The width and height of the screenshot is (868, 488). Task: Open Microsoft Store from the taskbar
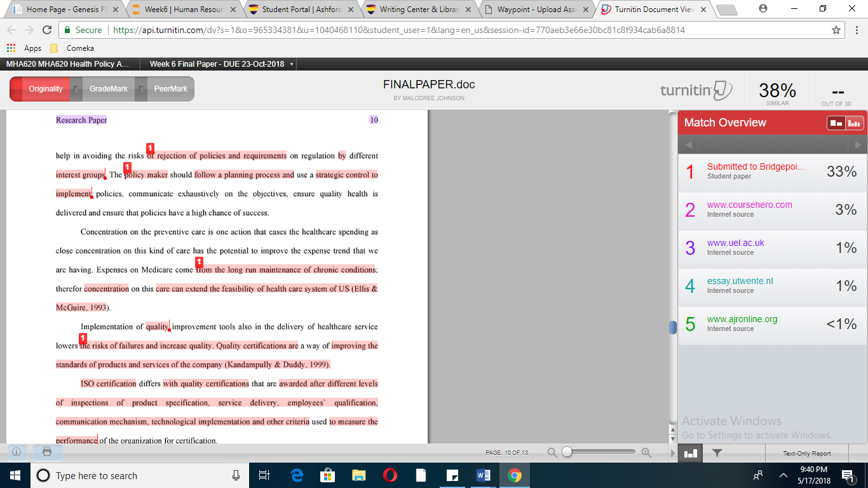coord(328,475)
